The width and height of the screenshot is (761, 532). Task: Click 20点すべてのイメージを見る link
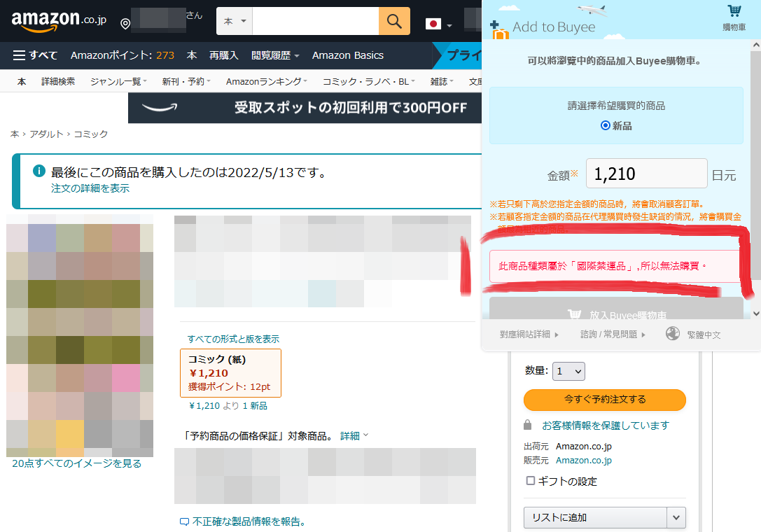[x=77, y=463]
